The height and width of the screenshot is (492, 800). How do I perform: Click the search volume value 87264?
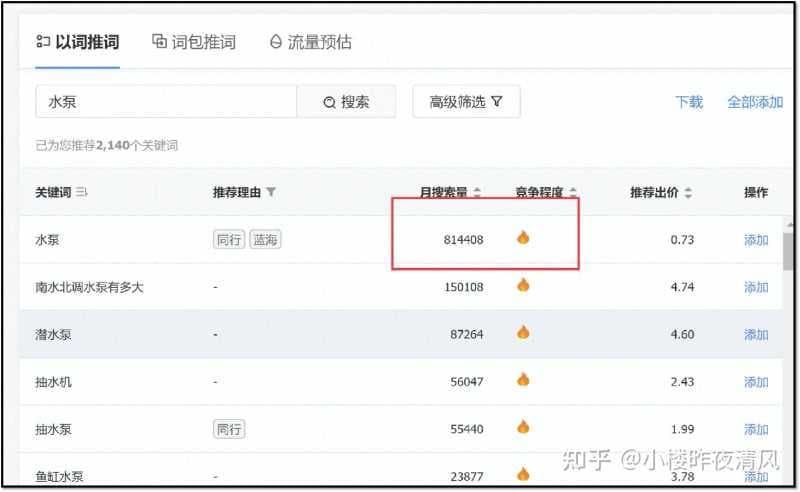tap(466, 335)
